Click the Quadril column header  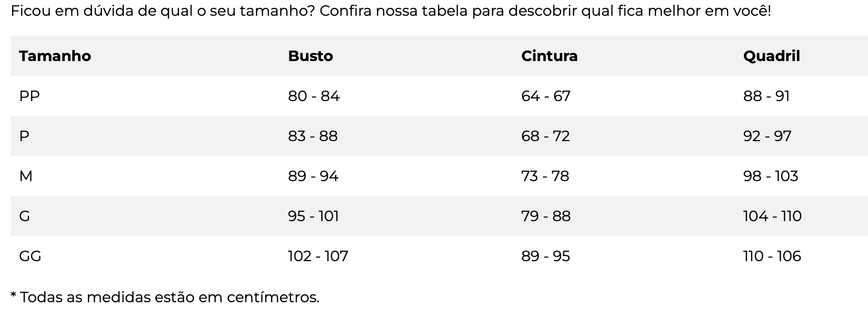[x=771, y=56]
